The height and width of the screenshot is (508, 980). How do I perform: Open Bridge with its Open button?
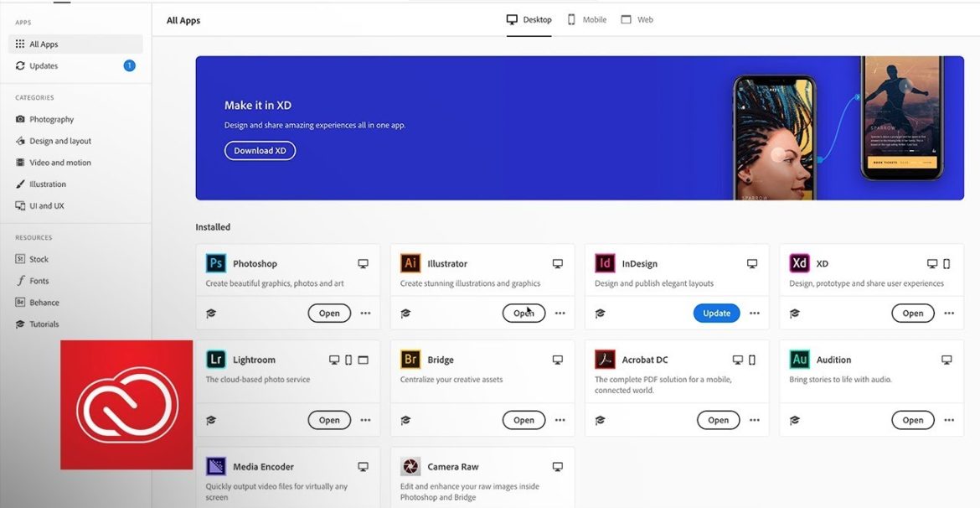point(524,421)
